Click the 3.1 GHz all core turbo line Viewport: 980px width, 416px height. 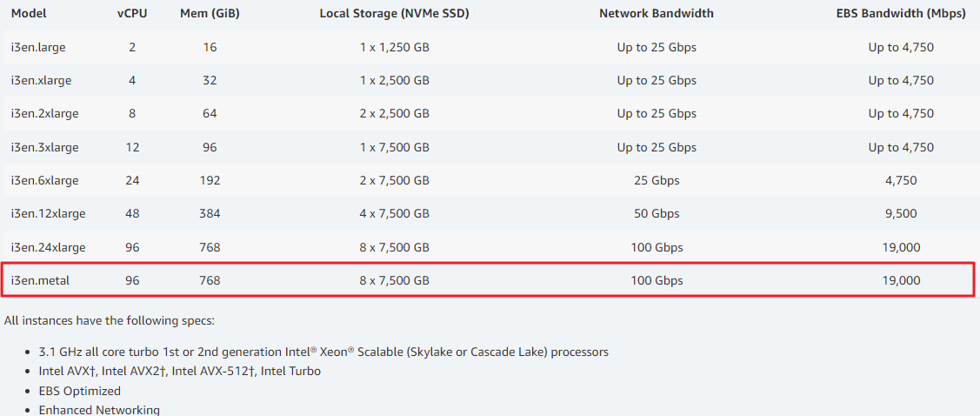[x=323, y=352]
